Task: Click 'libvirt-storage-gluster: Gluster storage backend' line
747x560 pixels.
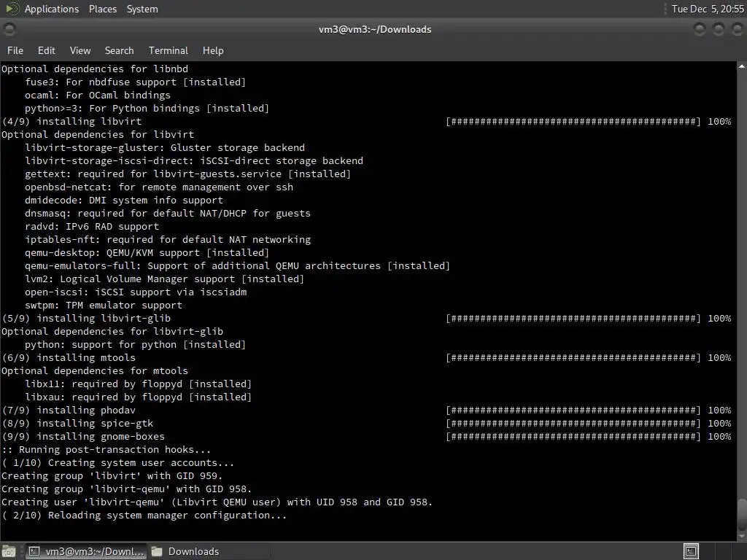Action: 165,147
